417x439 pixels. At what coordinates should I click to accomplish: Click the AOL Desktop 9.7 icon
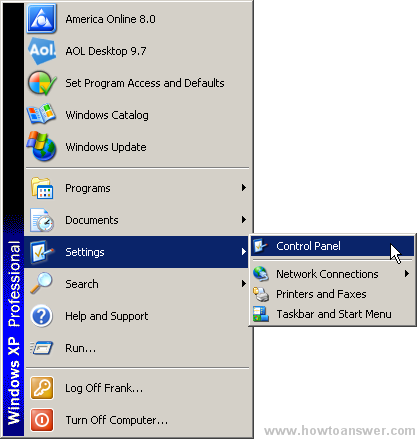(x=42, y=51)
